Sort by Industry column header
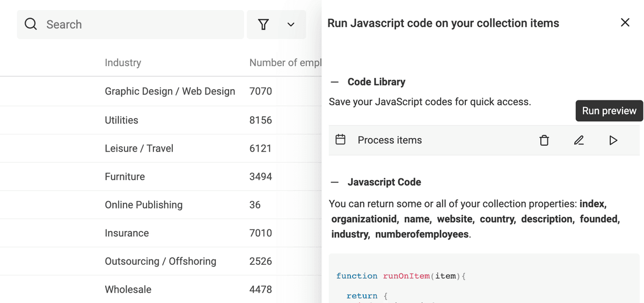The width and height of the screenshot is (644, 303). click(x=123, y=62)
